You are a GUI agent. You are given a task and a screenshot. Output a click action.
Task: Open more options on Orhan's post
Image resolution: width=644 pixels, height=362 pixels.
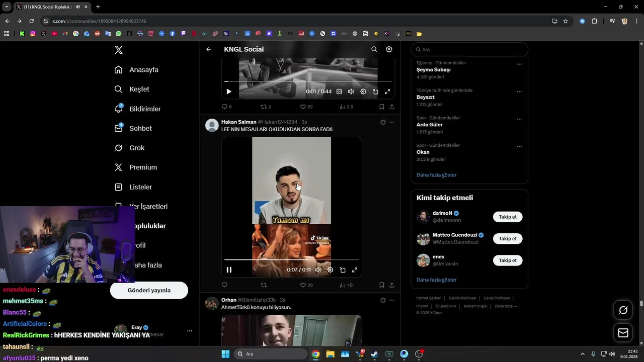pyautogui.click(x=392, y=300)
